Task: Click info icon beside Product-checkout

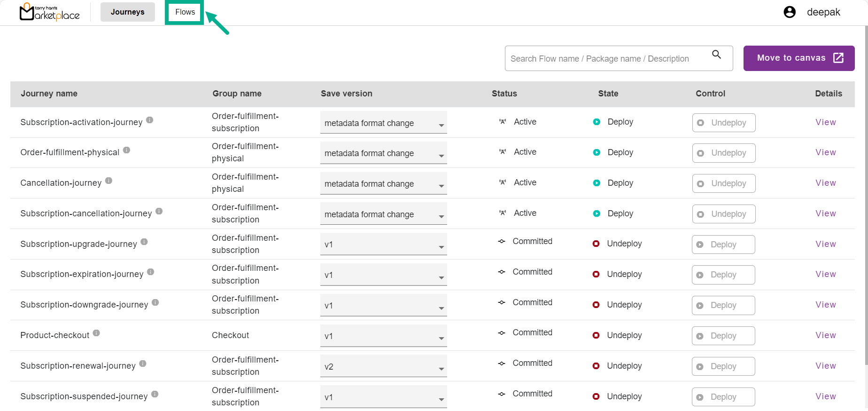Action: pos(96,333)
